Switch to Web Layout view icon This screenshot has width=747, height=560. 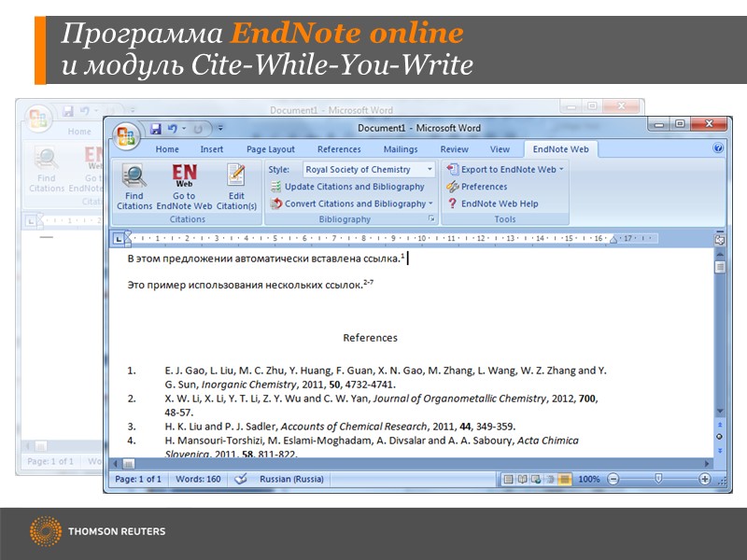point(536,479)
